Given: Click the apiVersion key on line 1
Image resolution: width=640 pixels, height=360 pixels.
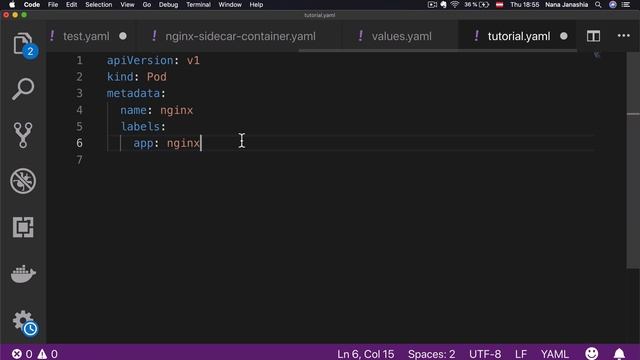Looking at the screenshot, I should click(140, 60).
